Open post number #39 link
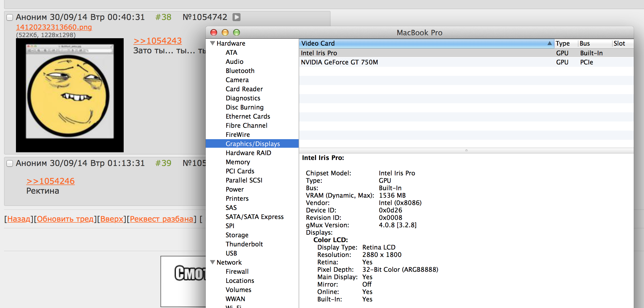The width and height of the screenshot is (644, 308). tap(163, 163)
